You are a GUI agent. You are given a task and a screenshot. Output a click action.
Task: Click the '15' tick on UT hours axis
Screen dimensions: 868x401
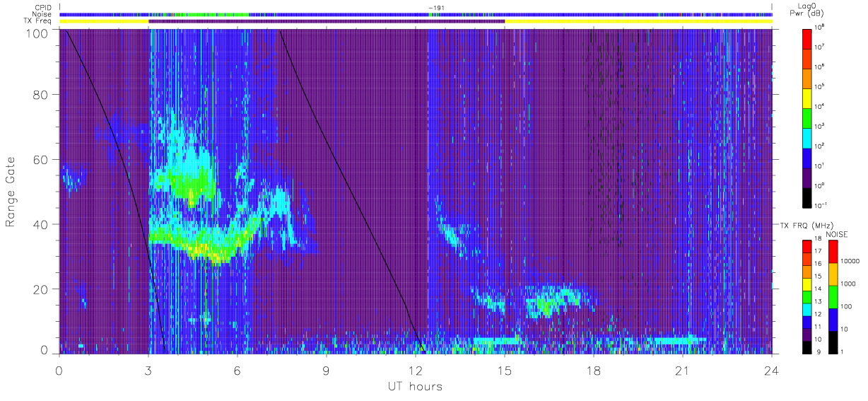pyautogui.click(x=505, y=371)
